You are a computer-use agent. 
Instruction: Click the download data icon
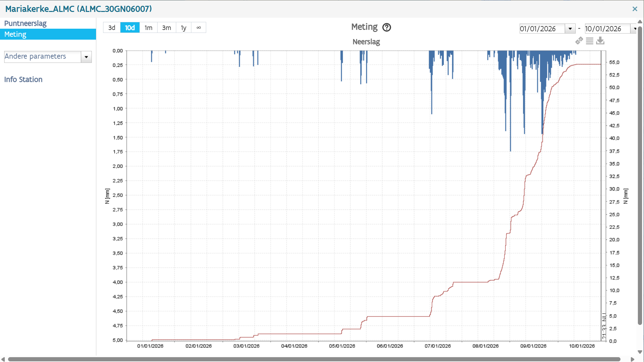click(x=600, y=41)
